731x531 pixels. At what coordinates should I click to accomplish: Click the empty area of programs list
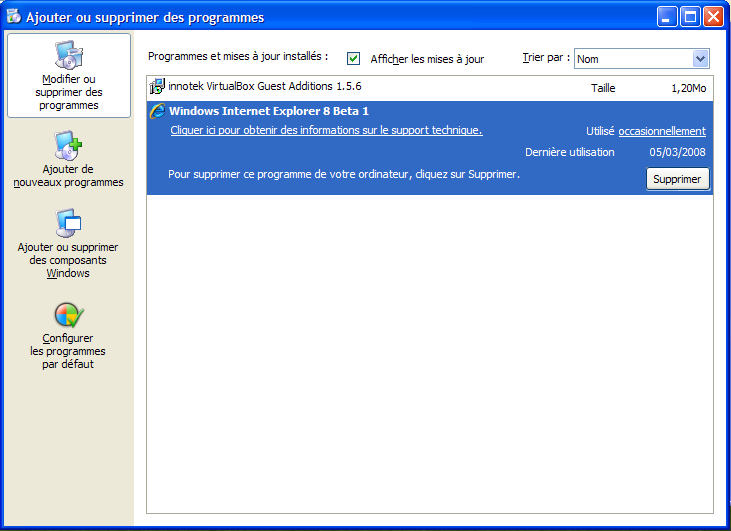[x=430, y=350]
